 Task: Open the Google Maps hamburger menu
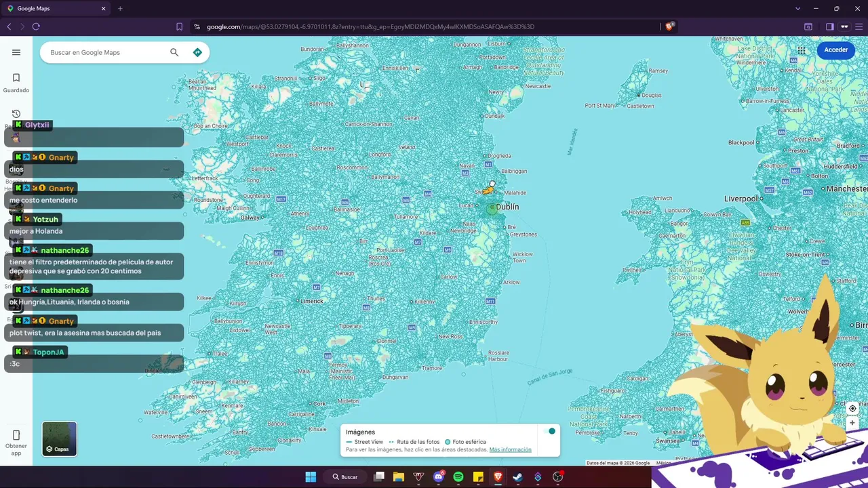pos(16,52)
